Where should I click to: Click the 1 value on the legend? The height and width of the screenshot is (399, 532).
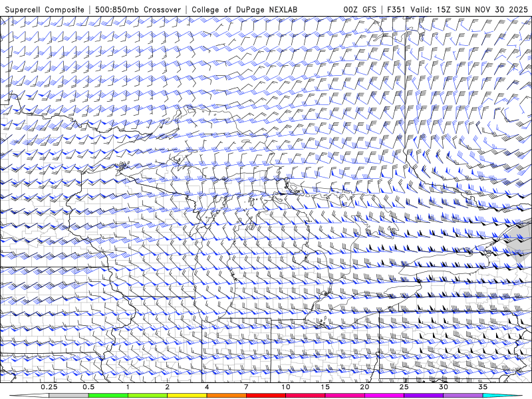tap(128, 387)
